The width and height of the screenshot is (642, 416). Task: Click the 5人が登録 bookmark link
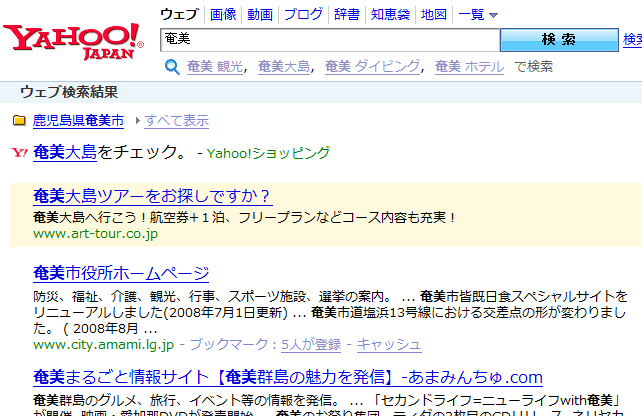[x=311, y=344]
